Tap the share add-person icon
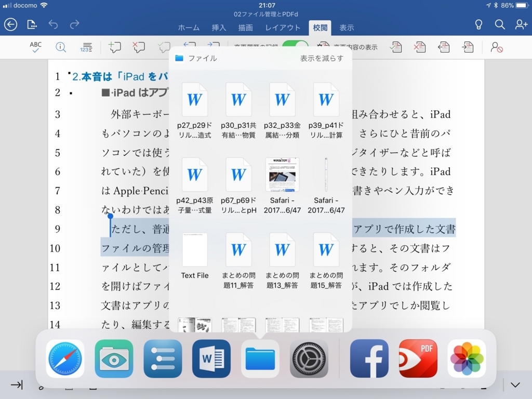Image resolution: width=532 pixels, height=399 pixels. pos(521,24)
